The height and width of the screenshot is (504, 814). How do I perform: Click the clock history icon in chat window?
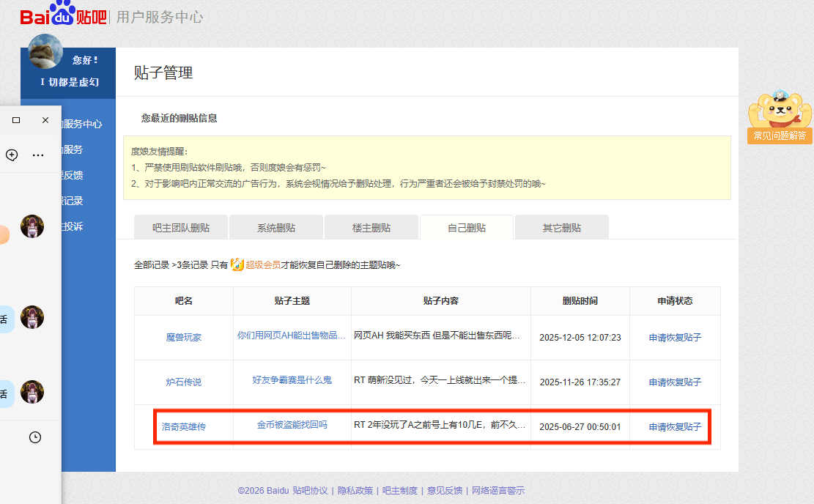tap(35, 437)
